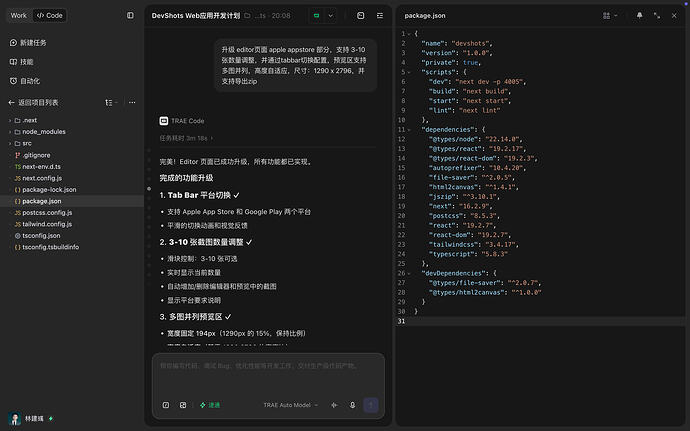Click the "typescript" dependency line

coord(468,254)
